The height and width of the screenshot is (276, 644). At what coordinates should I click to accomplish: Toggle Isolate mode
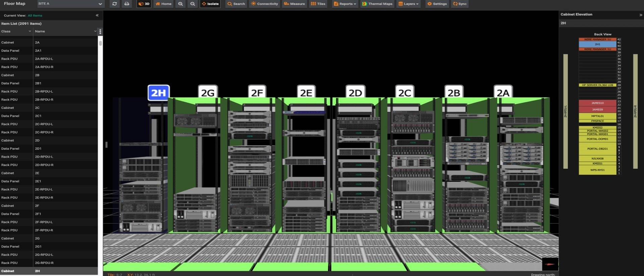(x=210, y=4)
